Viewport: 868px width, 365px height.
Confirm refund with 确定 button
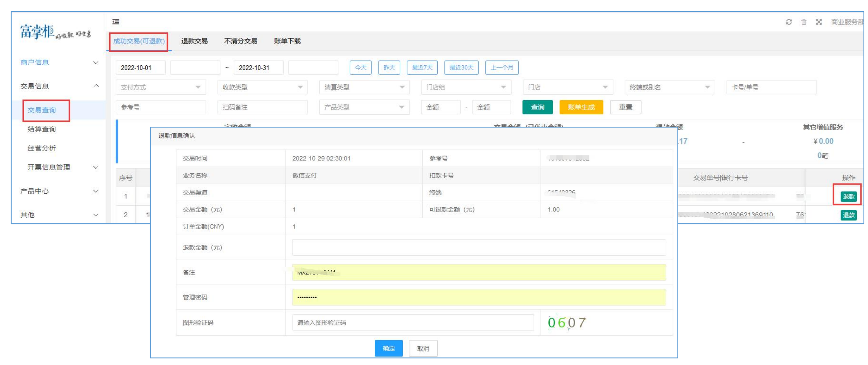(388, 348)
